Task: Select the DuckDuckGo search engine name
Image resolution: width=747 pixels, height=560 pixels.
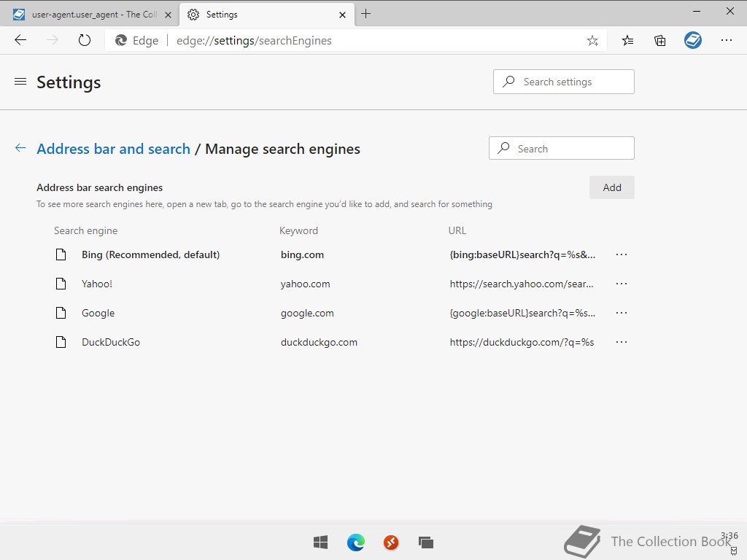Action: tap(111, 342)
